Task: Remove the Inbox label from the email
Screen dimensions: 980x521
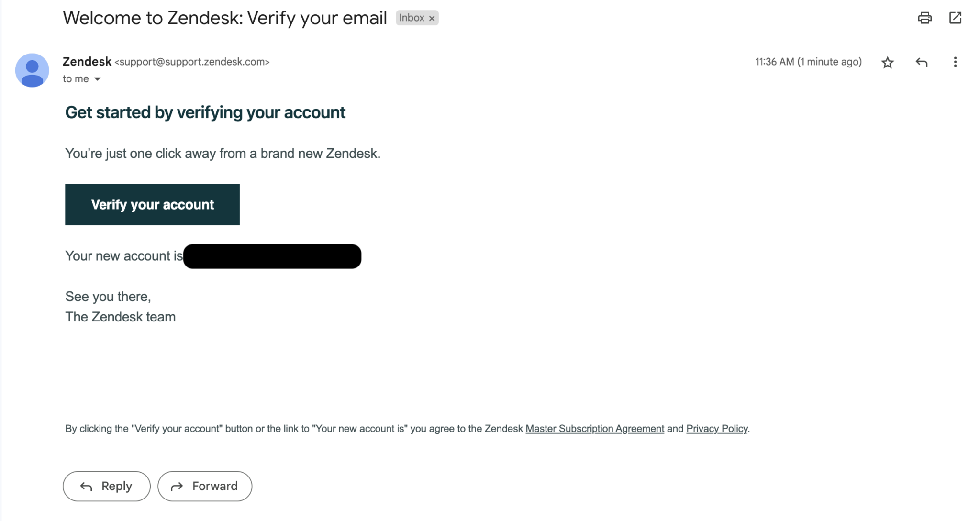Action: [x=432, y=18]
